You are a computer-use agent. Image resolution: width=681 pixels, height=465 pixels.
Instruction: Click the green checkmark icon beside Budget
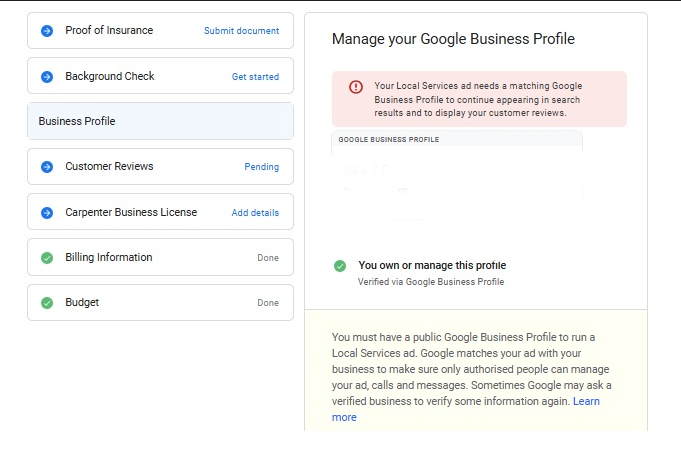pyautogui.click(x=47, y=303)
